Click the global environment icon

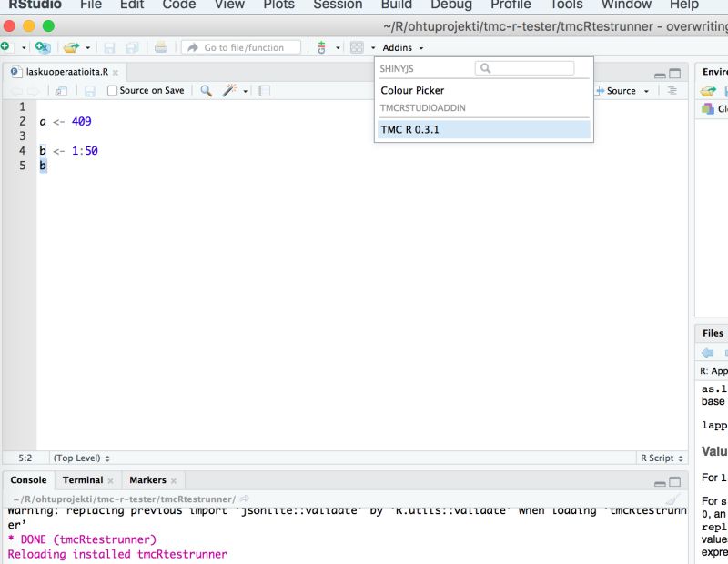click(708, 108)
